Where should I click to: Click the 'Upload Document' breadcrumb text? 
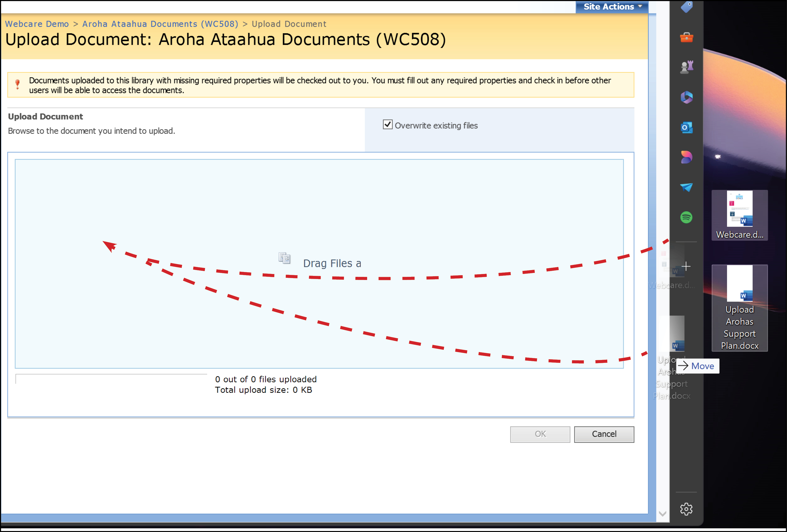(289, 24)
